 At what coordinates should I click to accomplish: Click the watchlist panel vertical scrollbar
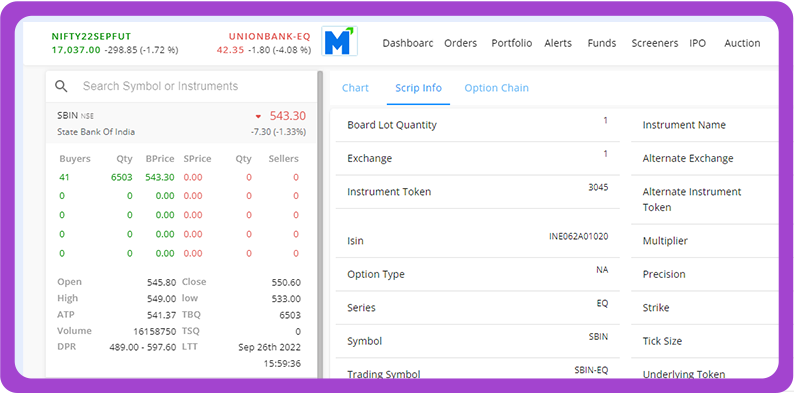[320, 223]
